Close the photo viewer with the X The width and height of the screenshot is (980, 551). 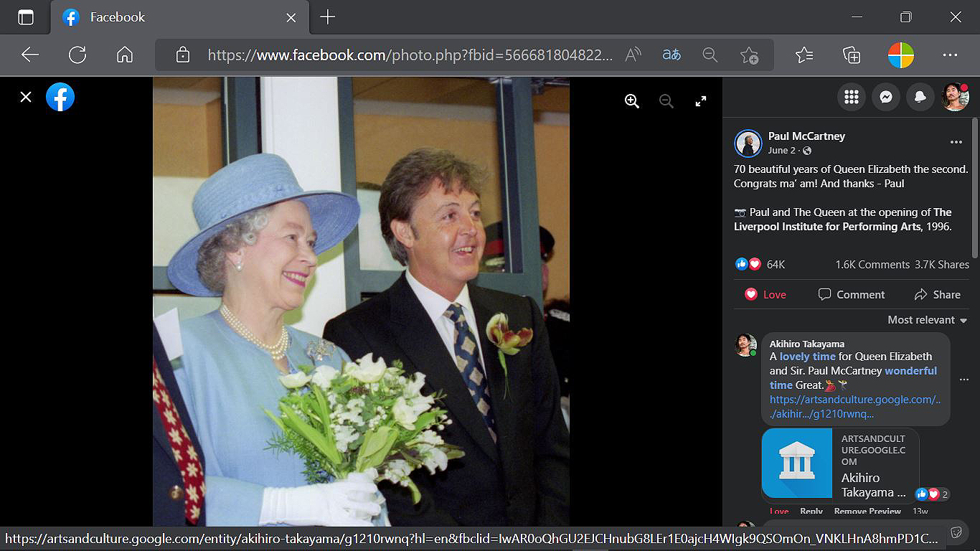pyautogui.click(x=26, y=97)
